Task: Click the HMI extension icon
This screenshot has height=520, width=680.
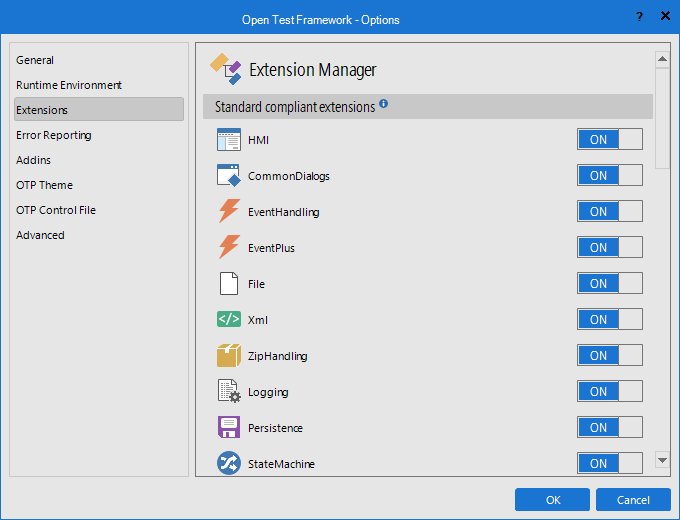Action: tap(229, 140)
